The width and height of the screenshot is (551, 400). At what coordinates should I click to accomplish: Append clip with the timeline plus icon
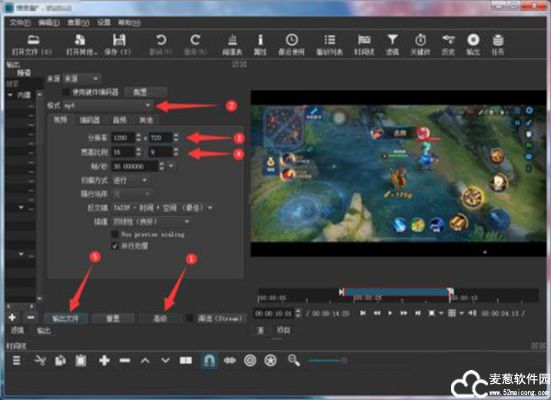tap(104, 360)
